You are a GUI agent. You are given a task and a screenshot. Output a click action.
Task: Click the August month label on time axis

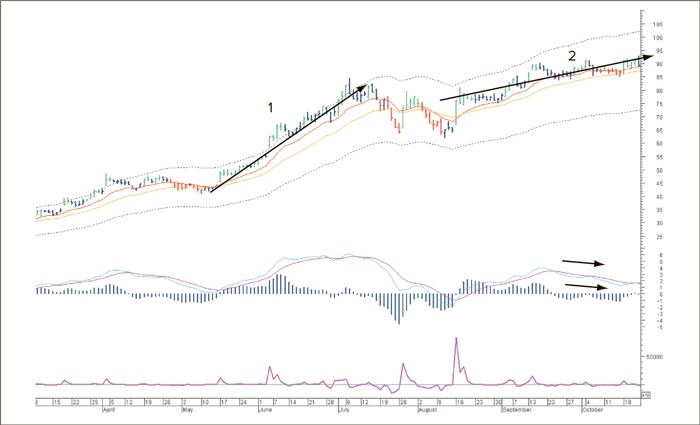pyautogui.click(x=426, y=409)
